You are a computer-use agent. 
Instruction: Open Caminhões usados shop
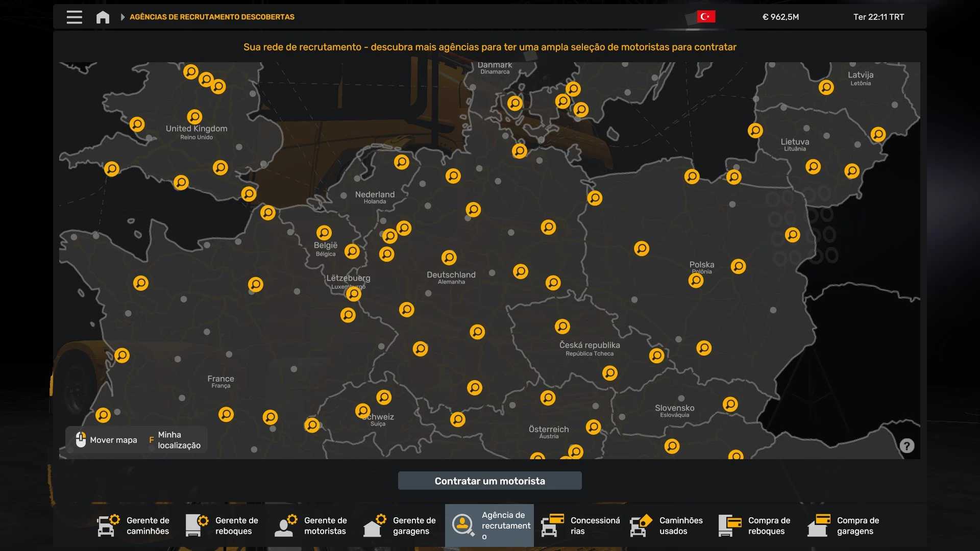coord(667,525)
